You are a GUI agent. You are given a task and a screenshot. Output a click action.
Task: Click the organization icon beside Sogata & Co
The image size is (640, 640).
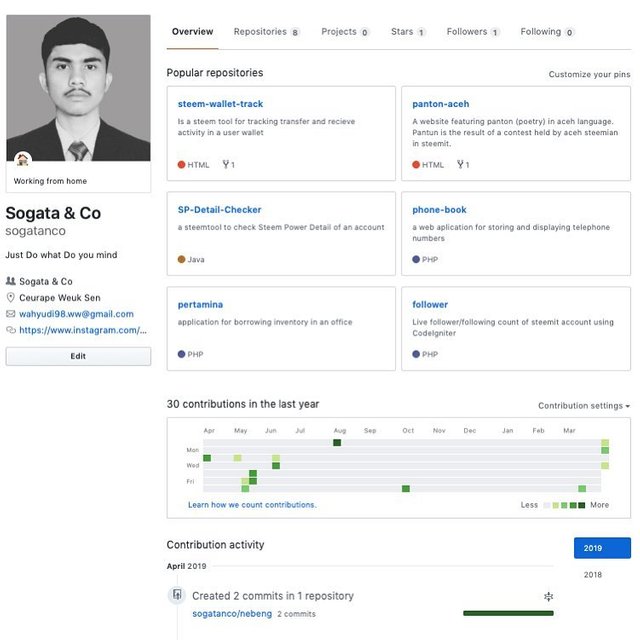[11, 282]
